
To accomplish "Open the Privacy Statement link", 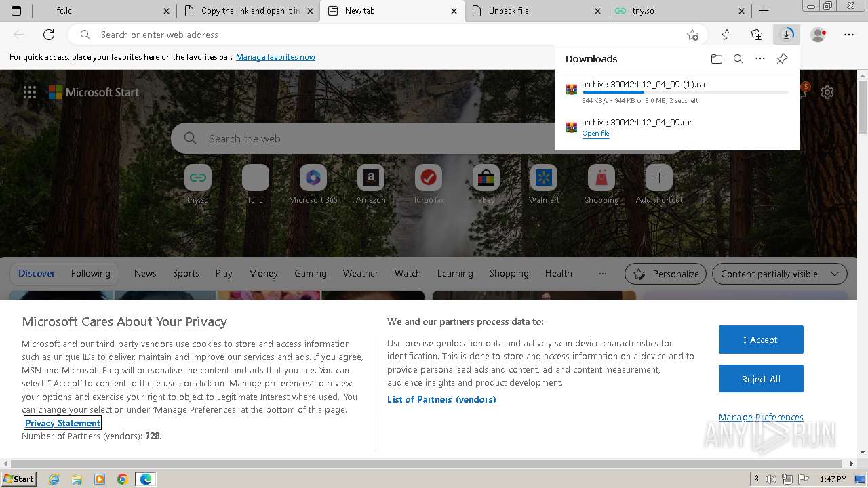I will click(x=62, y=423).
